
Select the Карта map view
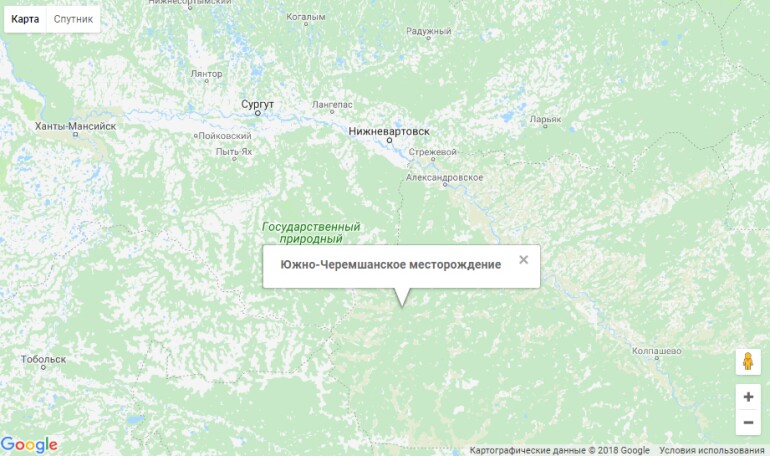(25, 20)
